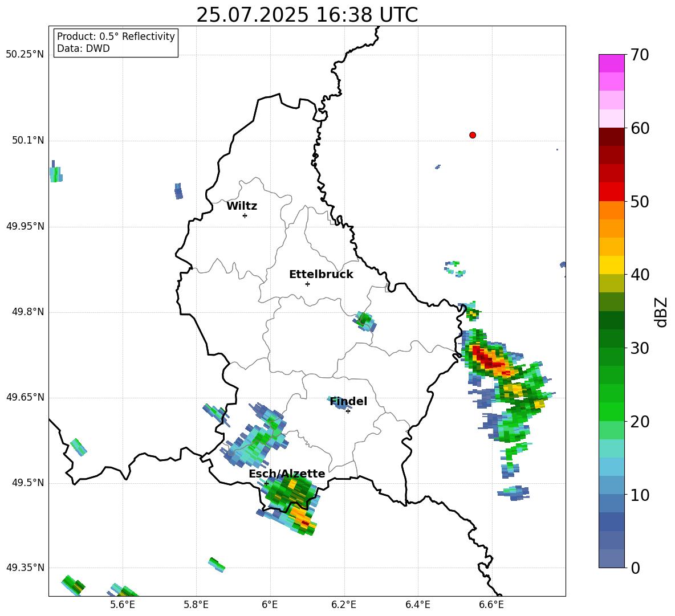Click the colorbar label 20
This screenshot has width=675, height=616.
[640, 421]
